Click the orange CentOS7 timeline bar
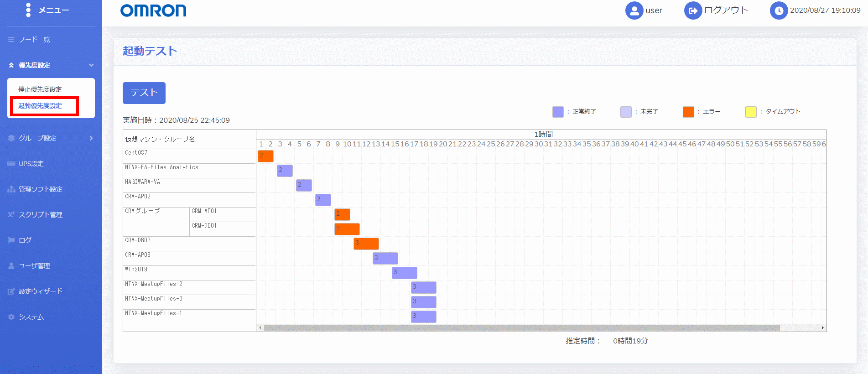Viewport: 868px width, 374px height. [x=265, y=156]
